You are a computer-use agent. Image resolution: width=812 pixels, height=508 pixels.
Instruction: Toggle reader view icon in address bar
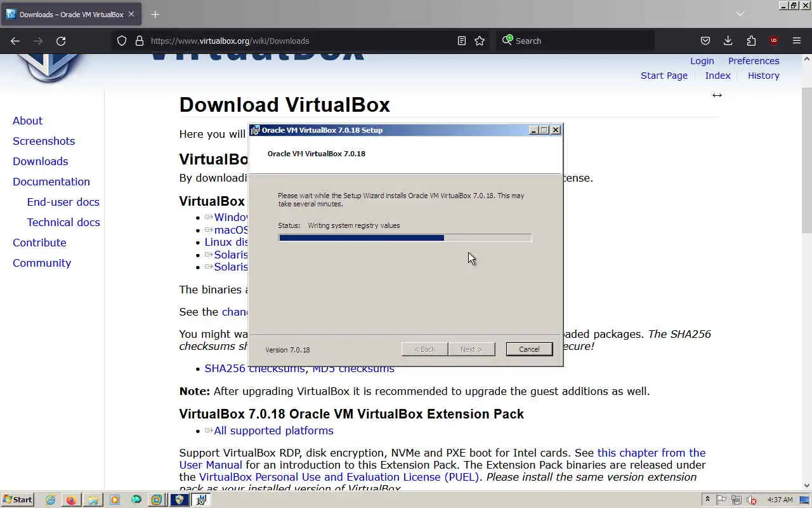click(462, 41)
